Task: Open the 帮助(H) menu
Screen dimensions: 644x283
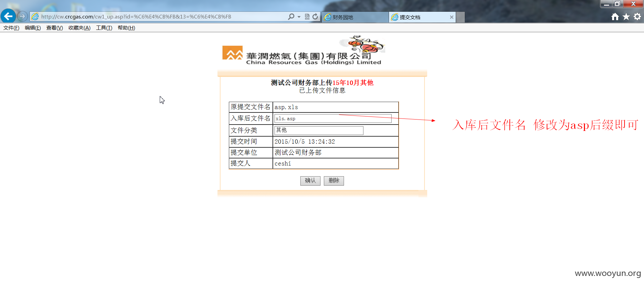Action: tap(127, 28)
